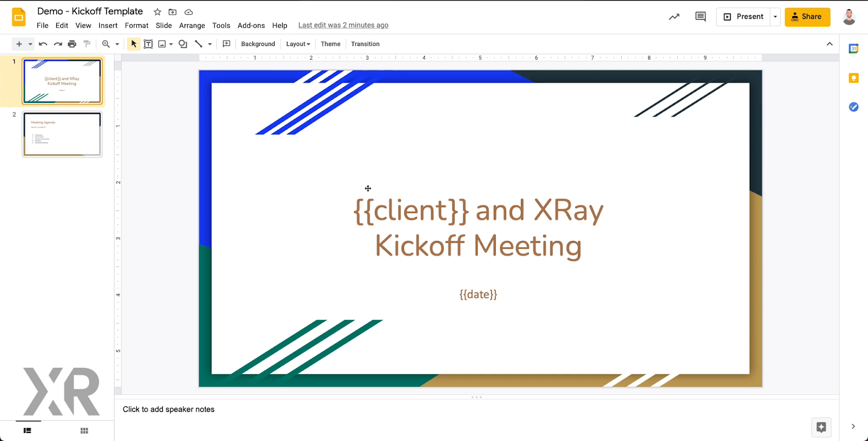Switch to filmstrip view
868x441 pixels.
28,431
